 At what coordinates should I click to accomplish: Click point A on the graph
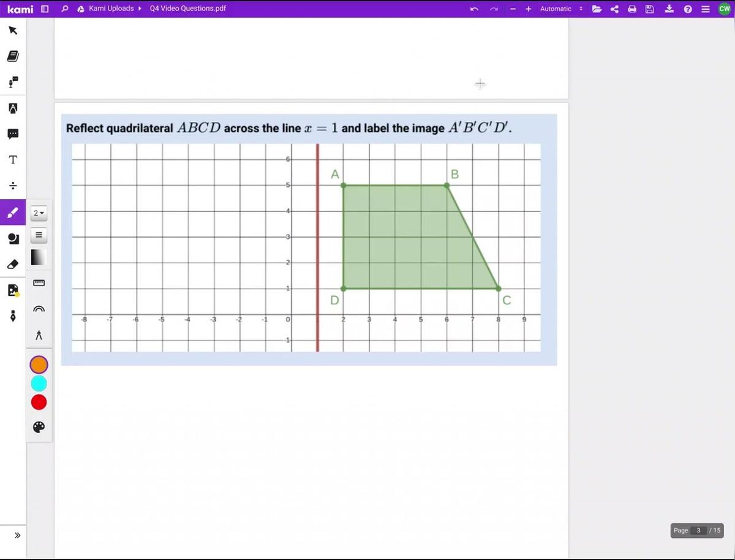click(343, 185)
